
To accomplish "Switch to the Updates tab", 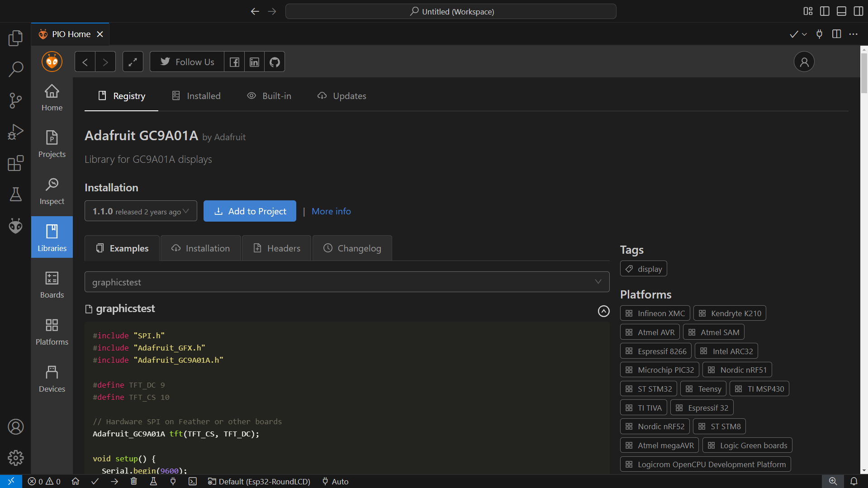I will [x=342, y=96].
